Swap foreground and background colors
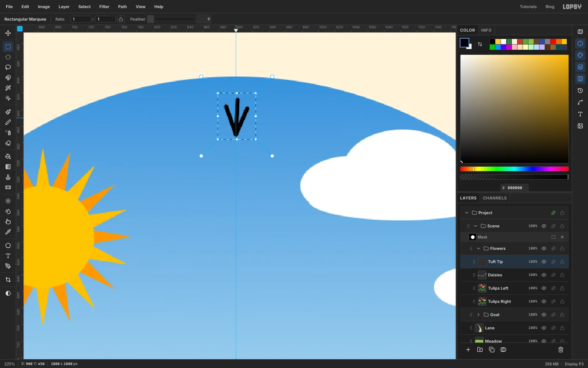 [480, 44]
